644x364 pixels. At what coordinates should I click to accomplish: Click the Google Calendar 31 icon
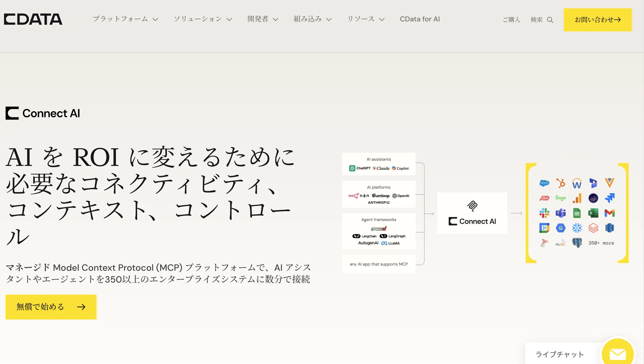point(544,228)
